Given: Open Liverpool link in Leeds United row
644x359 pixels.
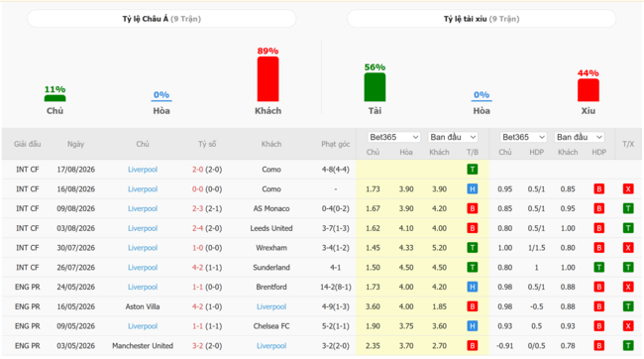Looking at the screenshot, I should point(143,228).
